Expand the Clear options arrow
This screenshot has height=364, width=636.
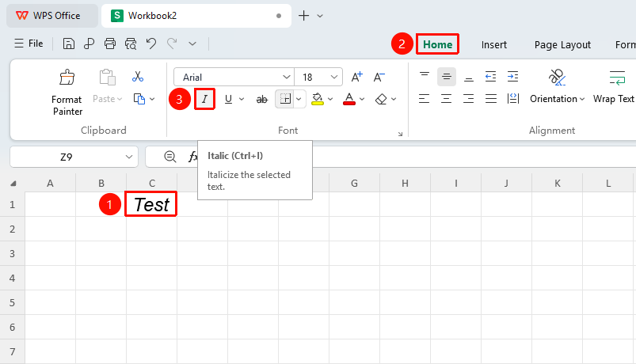coord(394,99)
